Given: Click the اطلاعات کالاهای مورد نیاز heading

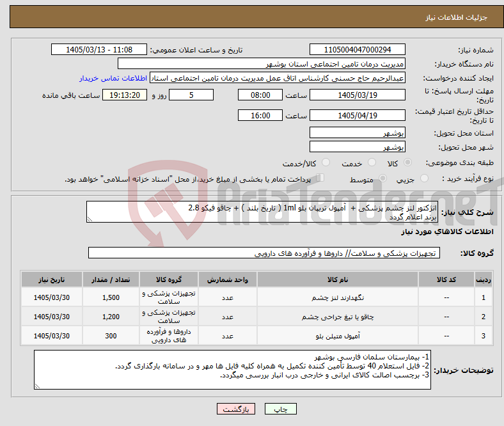Looking at the screenshot, I should [447, 232].
